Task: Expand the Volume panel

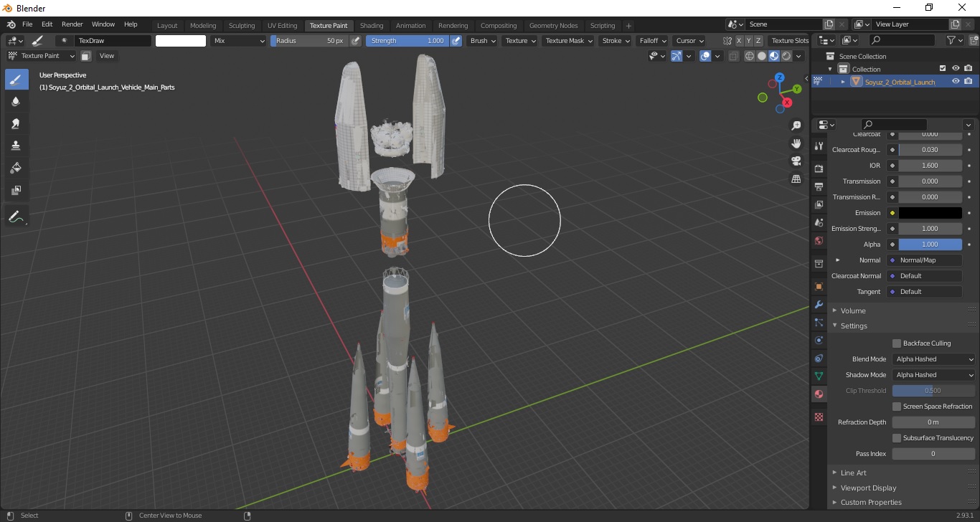Action: (x=853, y=310)
